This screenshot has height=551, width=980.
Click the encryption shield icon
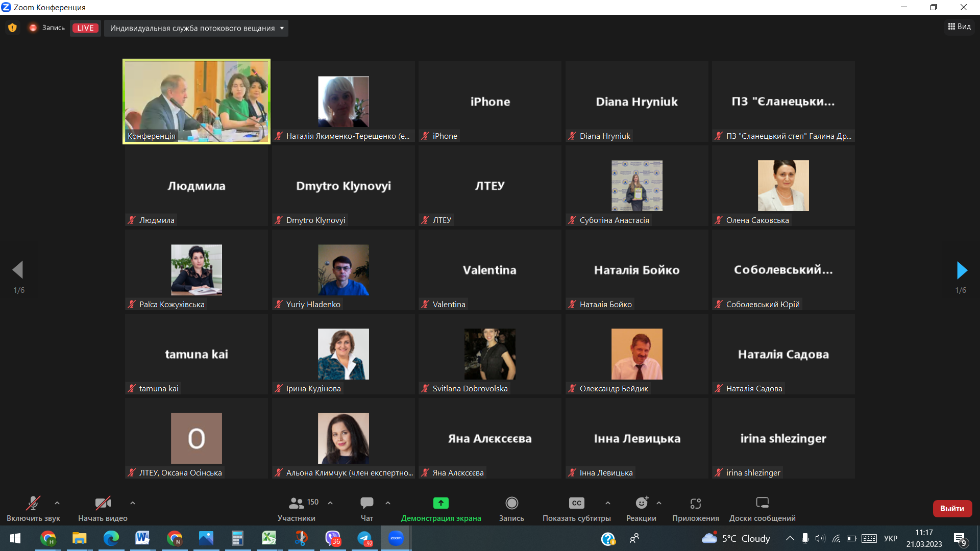click(x=12, y=28)
